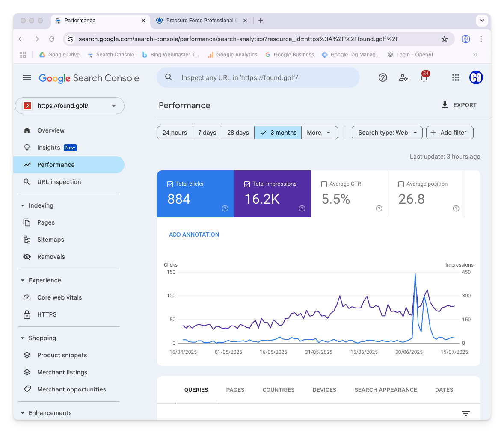Screen dimensions: 504x433
Task: Open the Google apps grid icon
Action: click(455, 77)
